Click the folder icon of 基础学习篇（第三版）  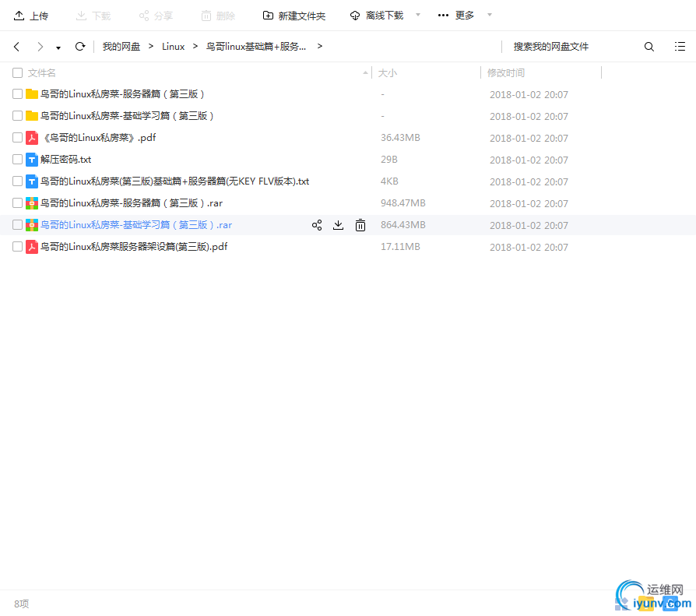pos(31,115)
